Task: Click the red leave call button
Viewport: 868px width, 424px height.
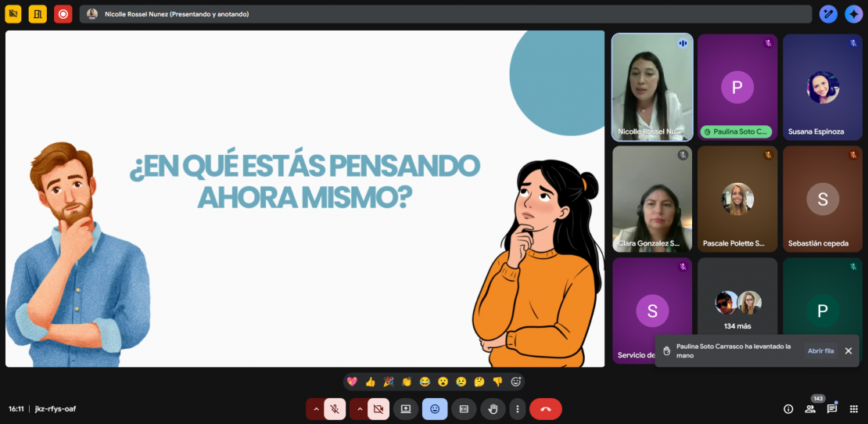Action: 545,408
